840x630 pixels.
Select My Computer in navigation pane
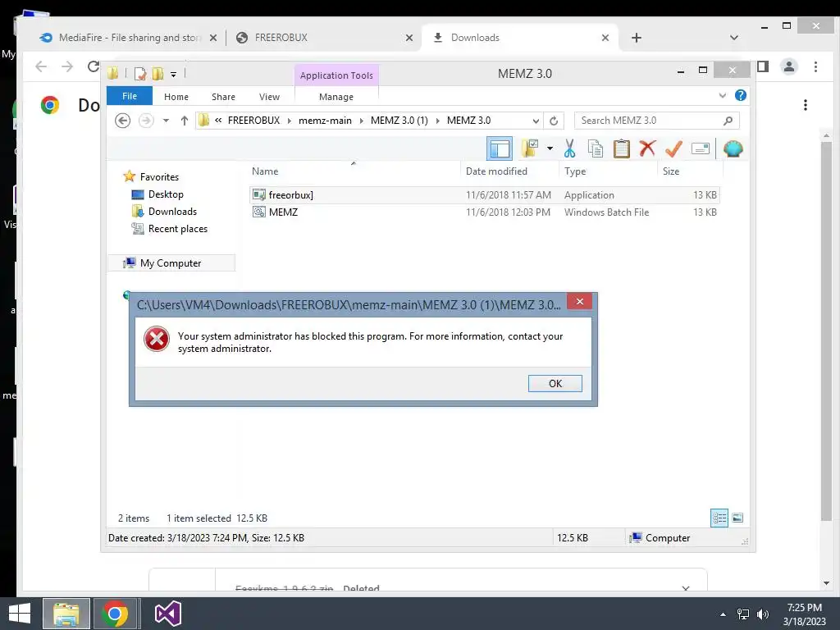coord(171,263)
